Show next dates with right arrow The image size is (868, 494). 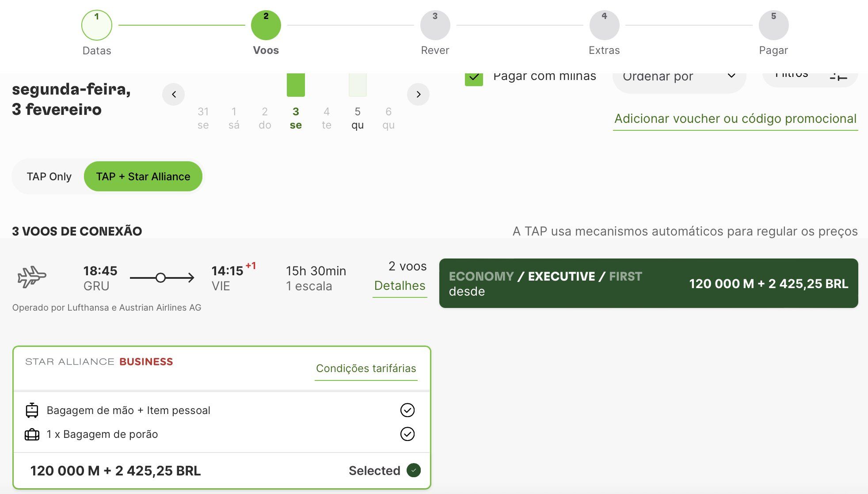[x=418, y=94]
